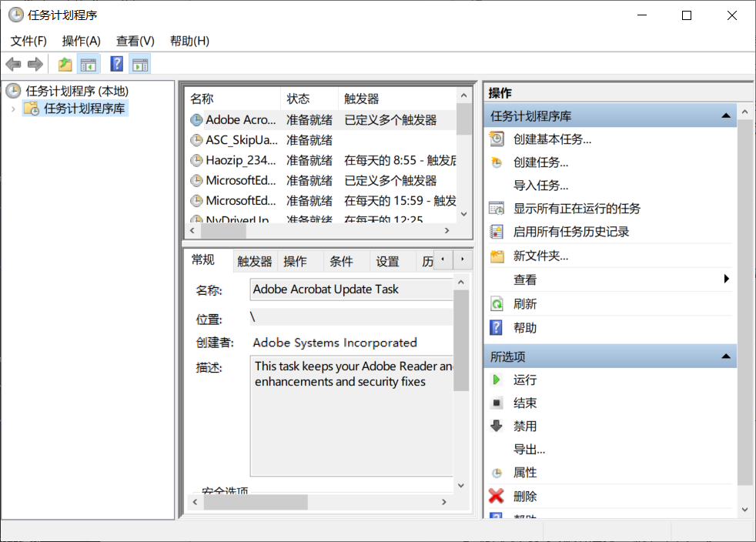Click the 名称 field with Adobe Acrobat Update Task
The image size is (756, 542).
pos(352,289)
